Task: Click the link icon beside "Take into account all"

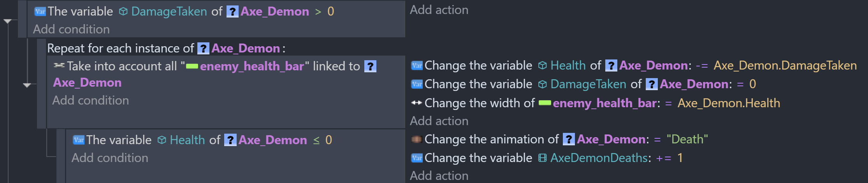Action: 59,66
